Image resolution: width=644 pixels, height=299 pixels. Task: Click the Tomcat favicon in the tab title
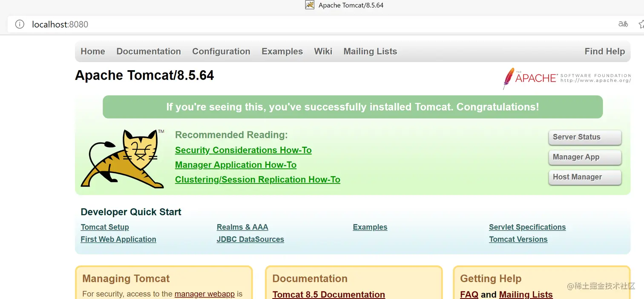point(310,5)
